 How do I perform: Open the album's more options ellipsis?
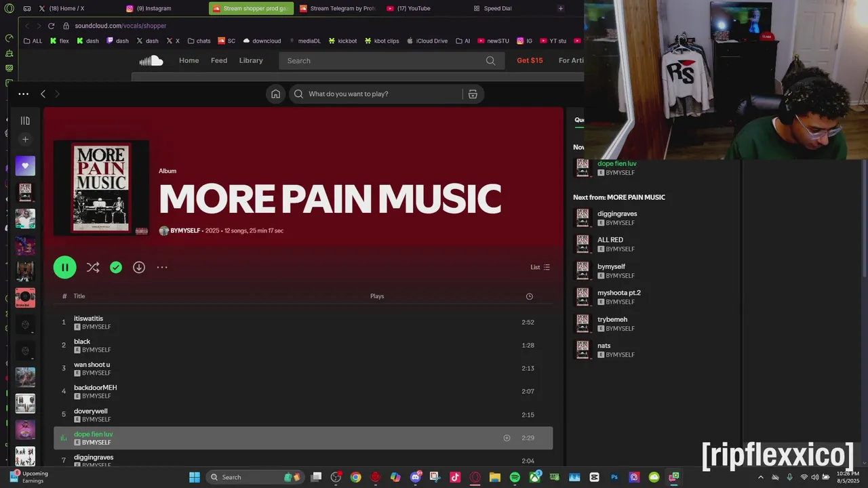click(x=162, y=267)
